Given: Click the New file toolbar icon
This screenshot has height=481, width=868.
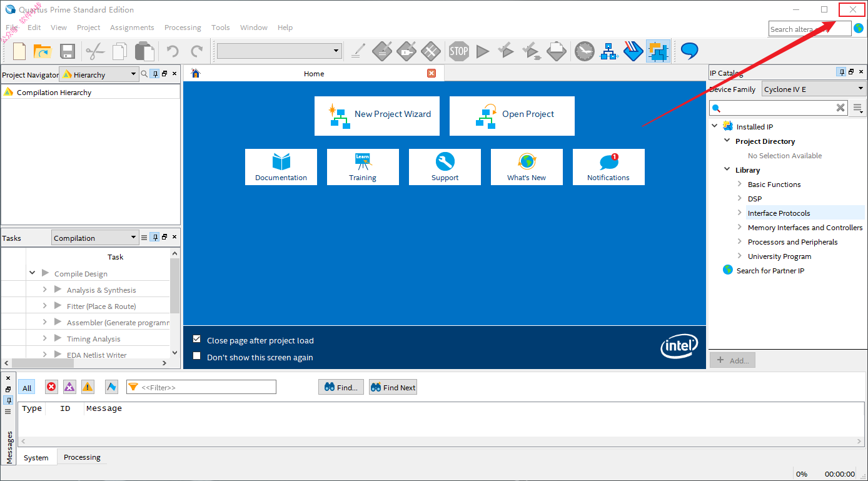Looking at the screenshot, I should point(19,51).
